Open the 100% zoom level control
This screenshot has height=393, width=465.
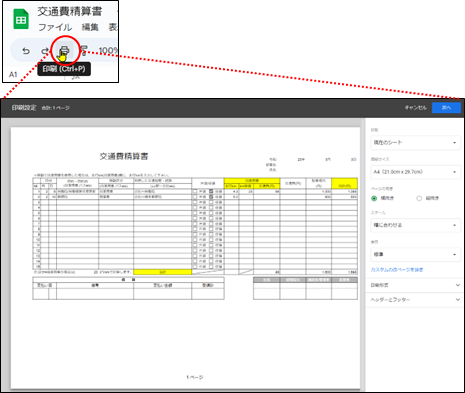(x=108, y=51)
